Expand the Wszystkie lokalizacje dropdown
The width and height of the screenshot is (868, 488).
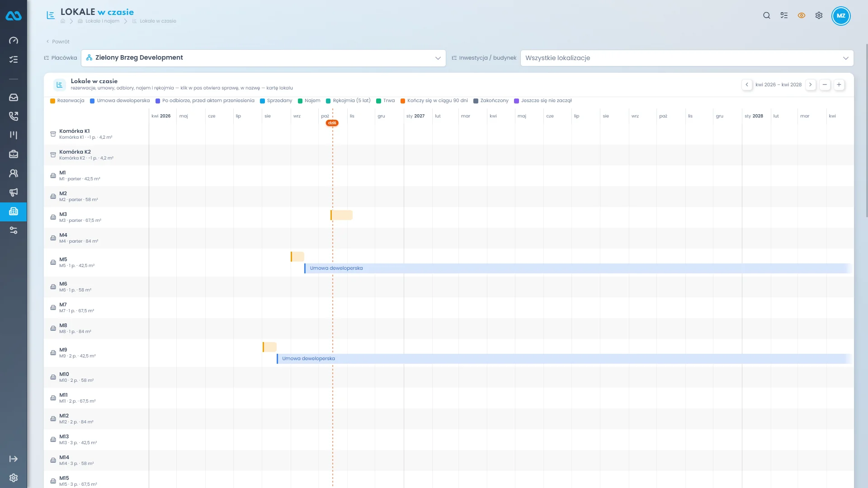(687, 58)
